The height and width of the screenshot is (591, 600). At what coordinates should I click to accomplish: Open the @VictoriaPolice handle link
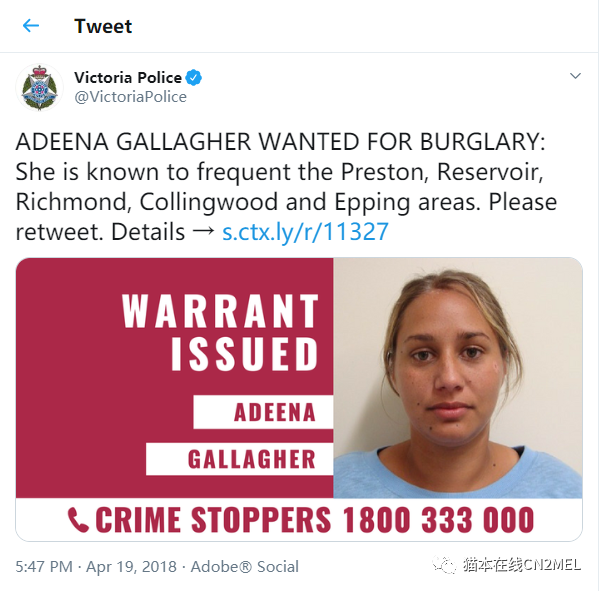coord(130,97)
